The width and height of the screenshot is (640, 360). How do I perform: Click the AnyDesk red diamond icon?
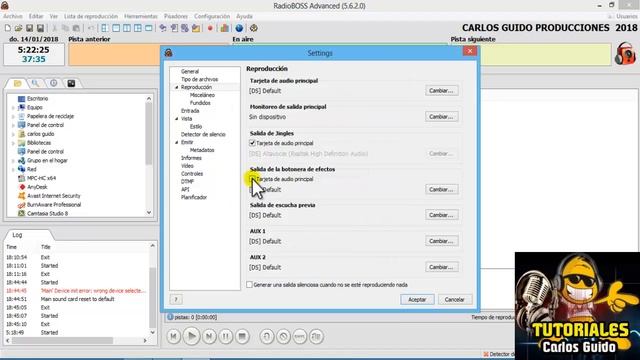(22, 187)
